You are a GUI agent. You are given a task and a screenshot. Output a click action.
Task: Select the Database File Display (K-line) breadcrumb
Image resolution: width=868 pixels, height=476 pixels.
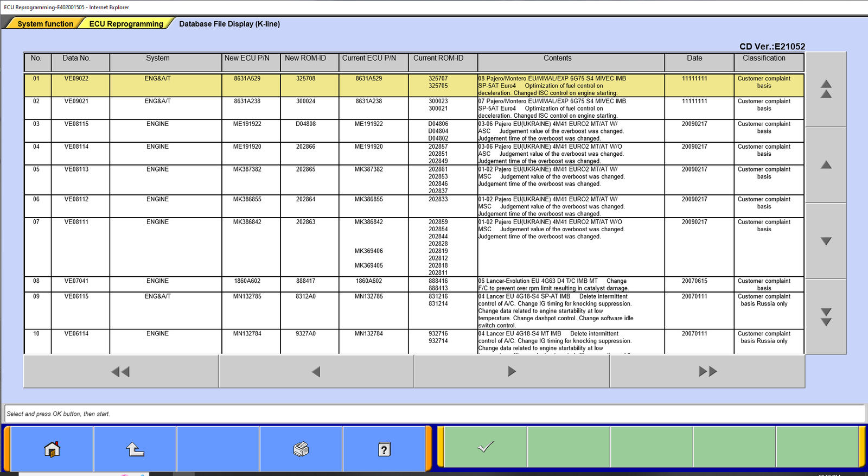(229, 24)
